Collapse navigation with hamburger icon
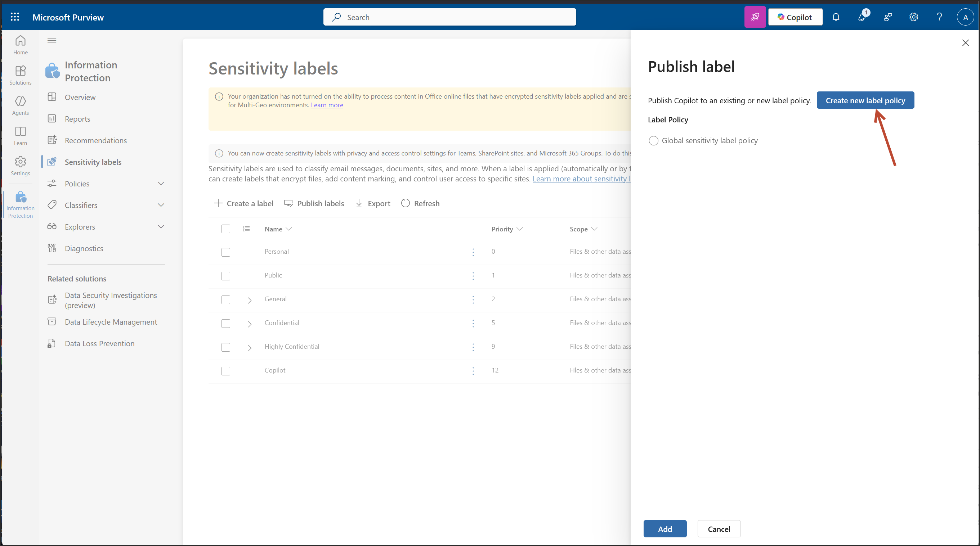The height and width of the screenshot is (546, 980). point(52,40)
